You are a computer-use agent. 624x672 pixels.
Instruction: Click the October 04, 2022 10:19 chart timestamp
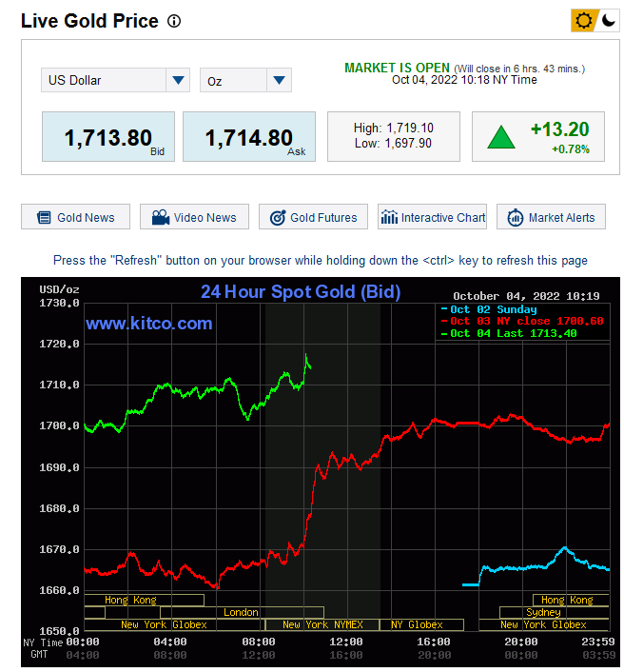click(x=526, y=296)
